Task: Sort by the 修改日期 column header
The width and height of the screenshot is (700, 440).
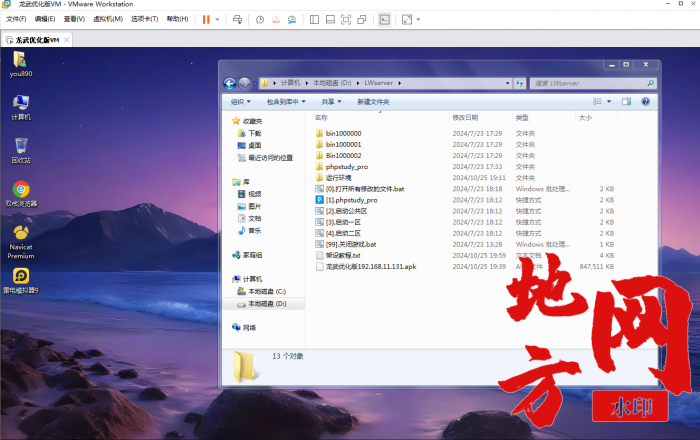Action: point(465,117)
